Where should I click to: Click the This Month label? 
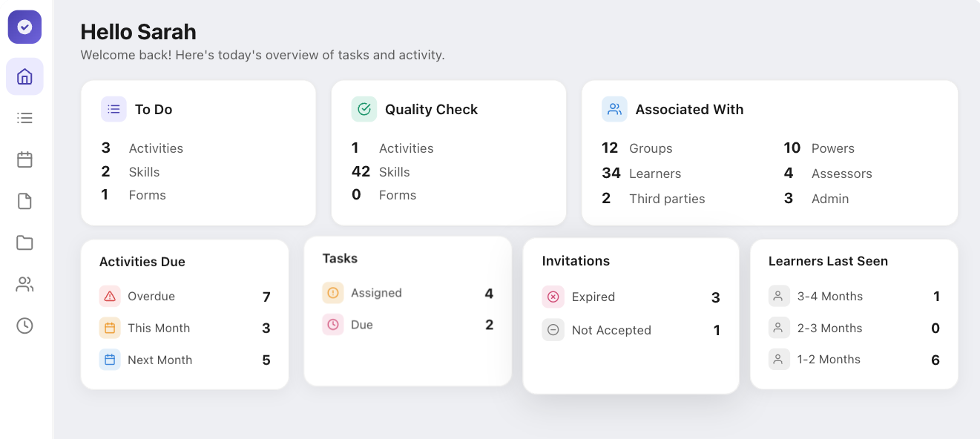(159, 328)
